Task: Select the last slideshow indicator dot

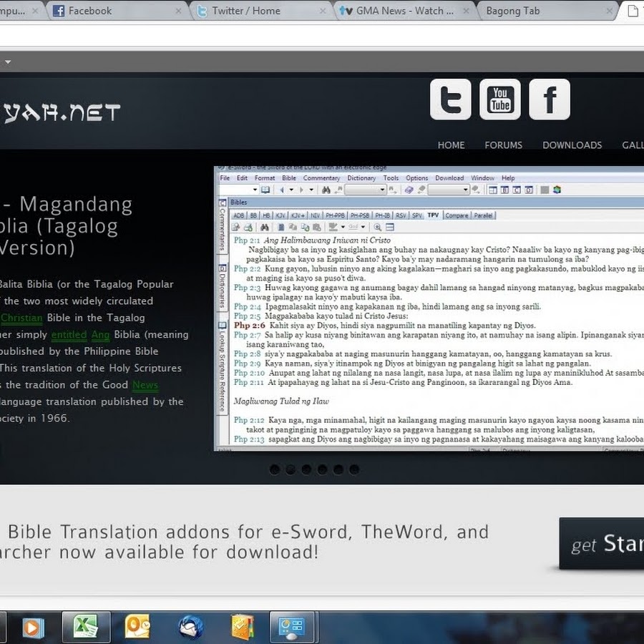Action: [x=353, y=469]
